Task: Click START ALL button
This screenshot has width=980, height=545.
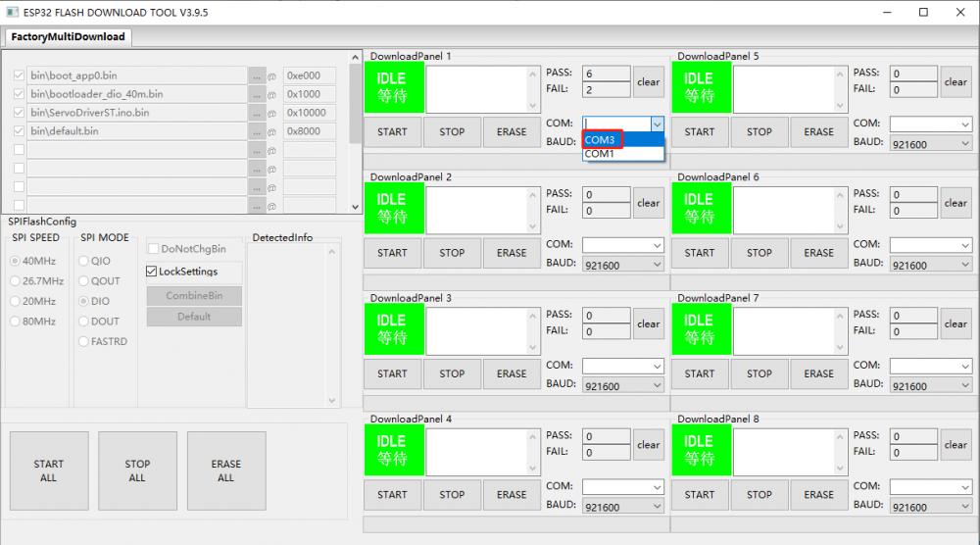Action: (x=48, y=471)
